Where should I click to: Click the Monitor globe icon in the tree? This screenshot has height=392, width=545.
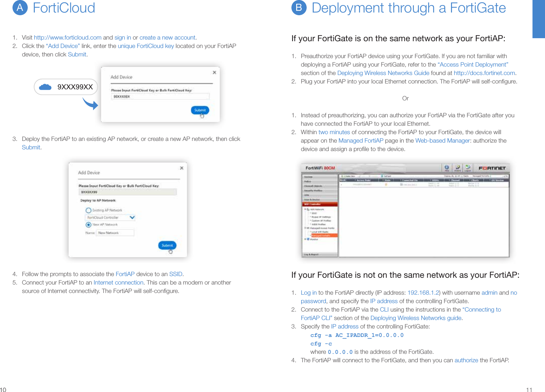(x=308, y=239)
